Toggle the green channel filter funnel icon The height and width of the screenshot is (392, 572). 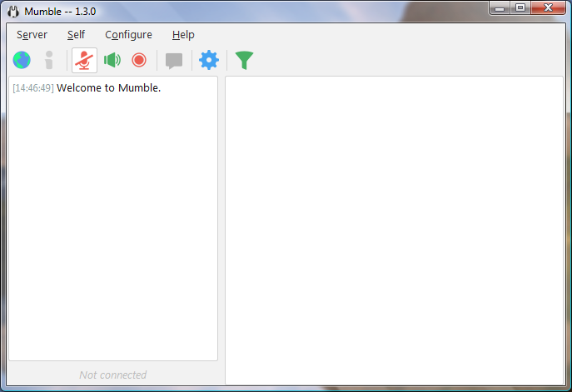click(x=244, y=61)
